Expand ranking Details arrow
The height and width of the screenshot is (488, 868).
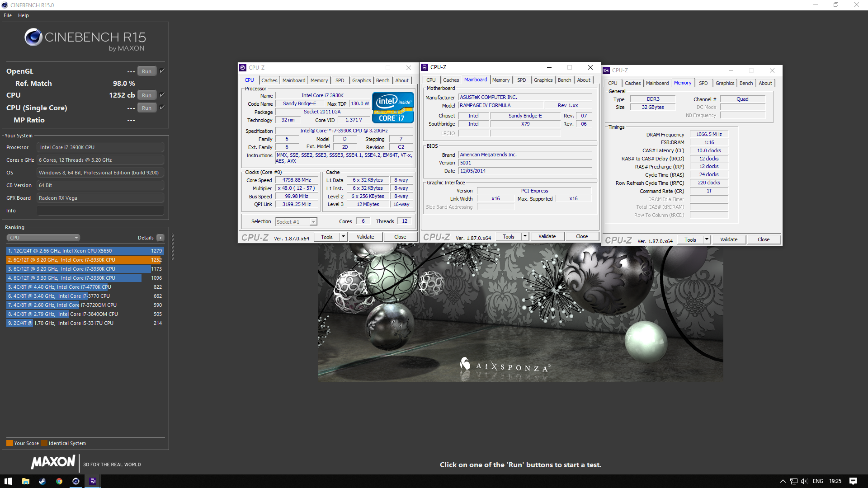click(160, 238)
